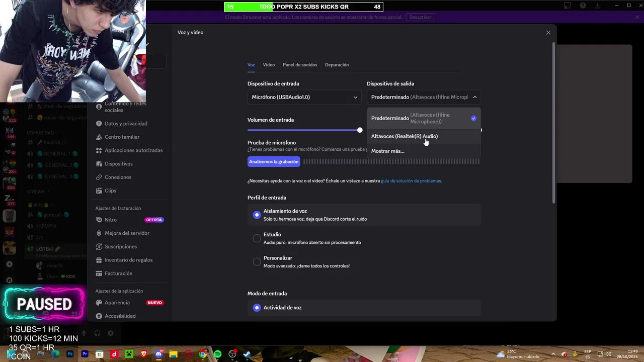The image size is (644, 362).
Task: Click Mostrar más... in output list
Action: tap(424, 151)
